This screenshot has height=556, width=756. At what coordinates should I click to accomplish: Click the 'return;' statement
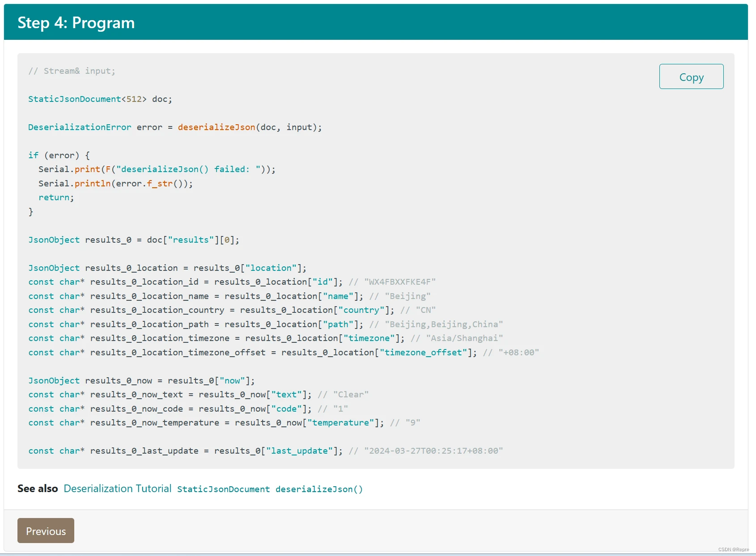(x=56, y=198)
